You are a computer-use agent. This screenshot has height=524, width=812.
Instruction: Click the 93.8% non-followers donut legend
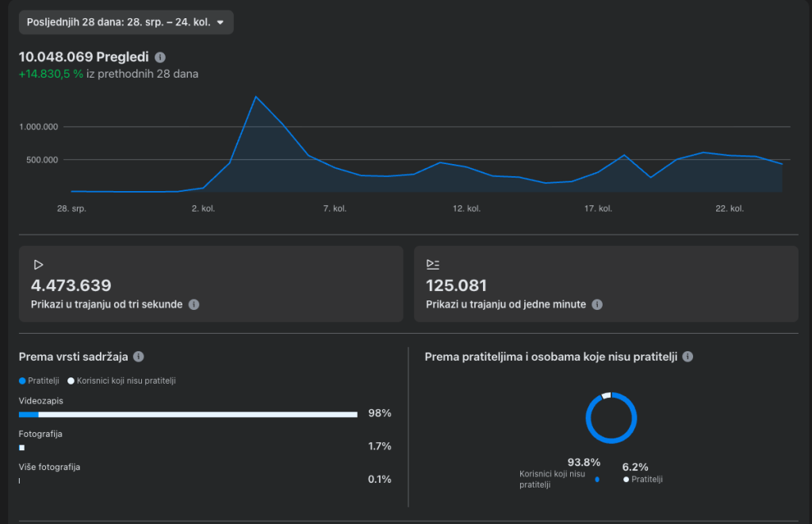[559, 474]
